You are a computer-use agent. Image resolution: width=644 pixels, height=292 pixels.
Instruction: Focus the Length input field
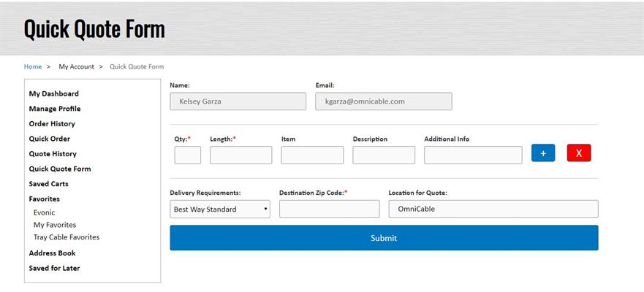[x=241, y=155]
